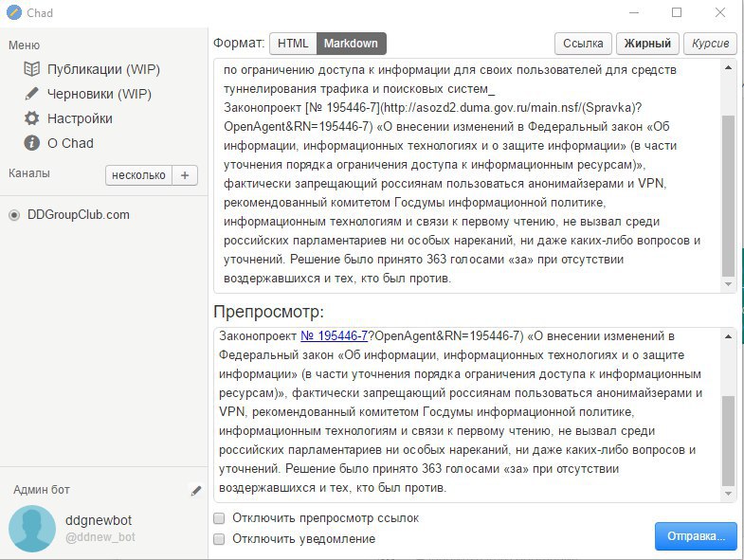Click the pencil edit icon beside Админ бот
The image size is (744, 560).
[196, 490]
